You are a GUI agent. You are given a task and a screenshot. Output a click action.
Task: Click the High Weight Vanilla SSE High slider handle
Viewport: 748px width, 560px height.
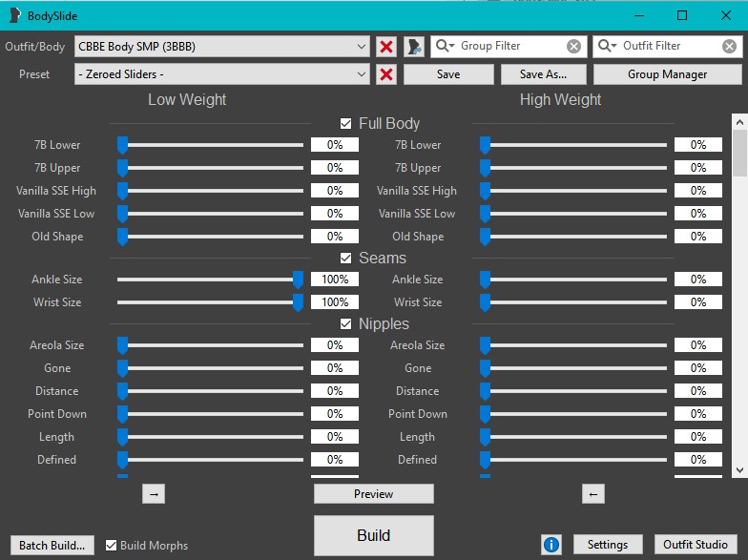tap(485, 191)
